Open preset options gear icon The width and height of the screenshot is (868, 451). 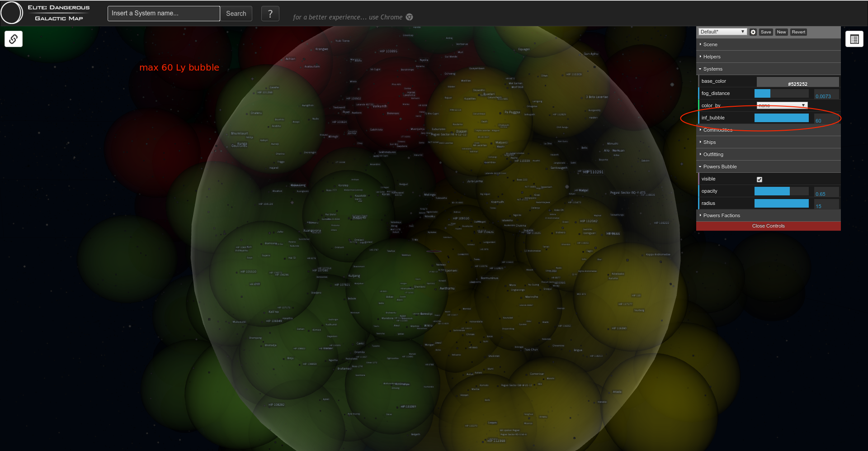pos(753,32)
